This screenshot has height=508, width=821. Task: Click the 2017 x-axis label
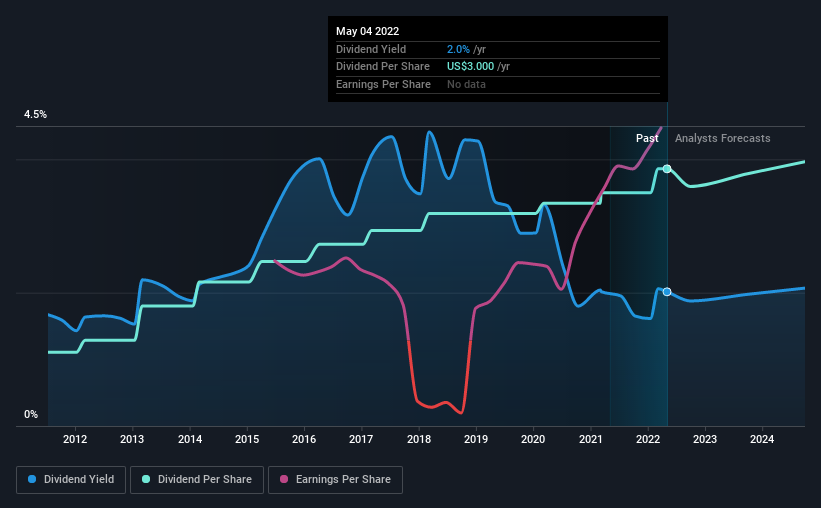pos(361,439)
